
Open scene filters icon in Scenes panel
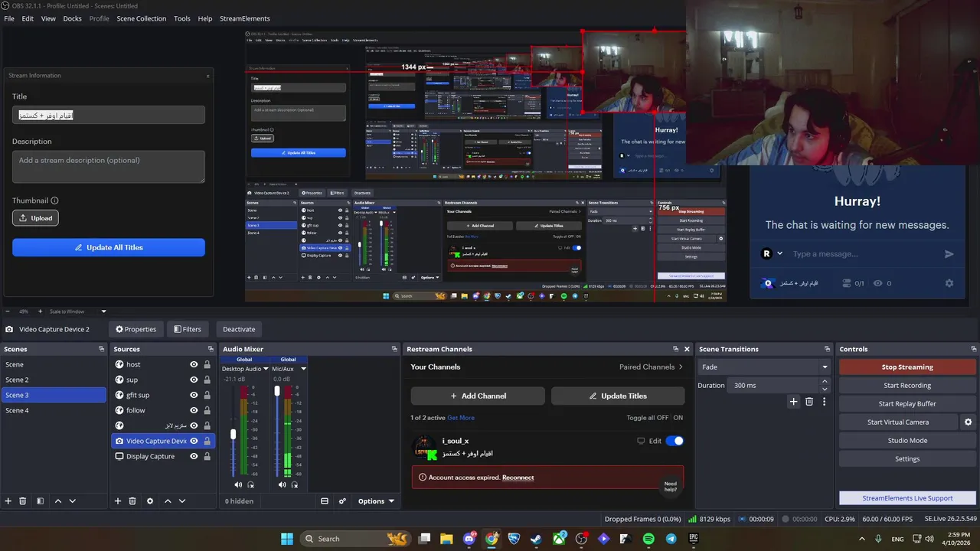click(x=40, y=501)
